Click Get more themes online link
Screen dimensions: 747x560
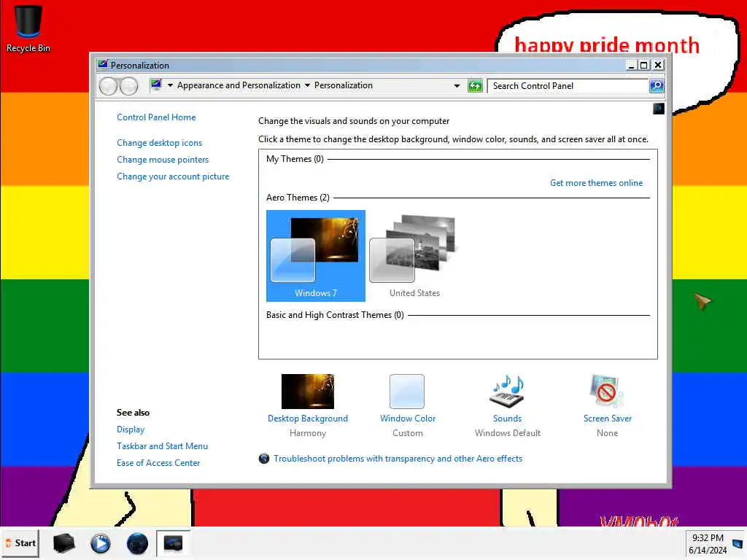tap(597, 183)
